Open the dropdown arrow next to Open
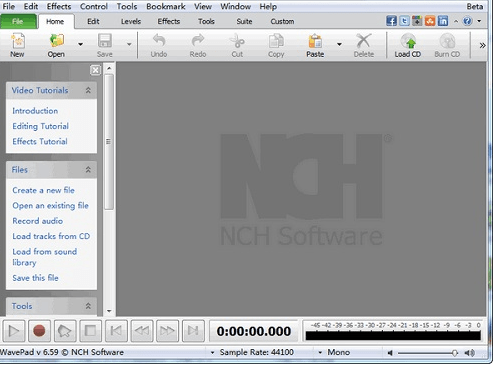496x371 pixels. [x=80, y=44]
